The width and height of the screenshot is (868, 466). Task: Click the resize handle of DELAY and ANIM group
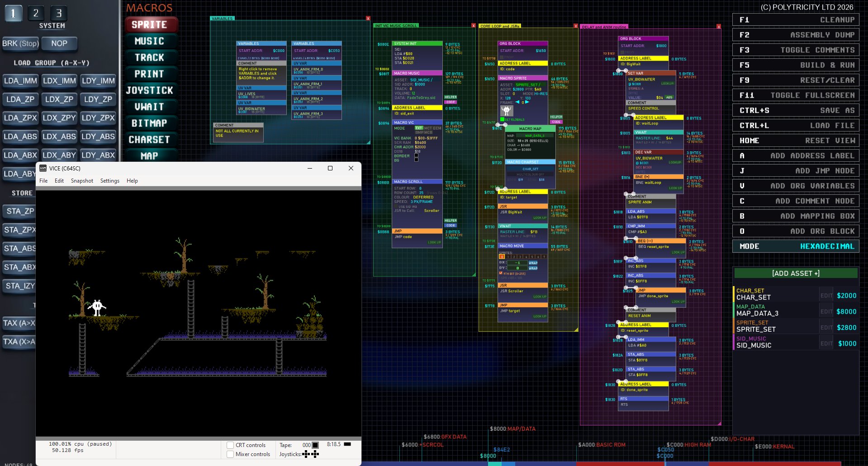click(719, 424)
